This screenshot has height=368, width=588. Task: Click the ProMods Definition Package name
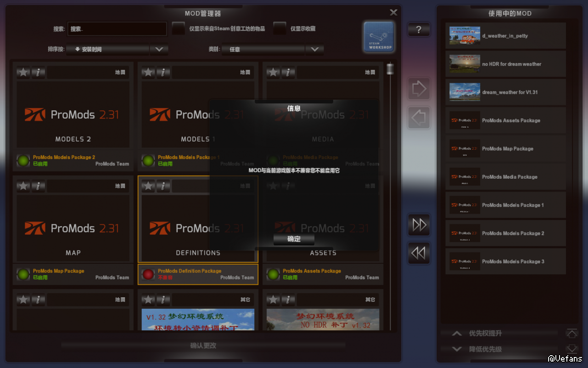pos(190,271)
